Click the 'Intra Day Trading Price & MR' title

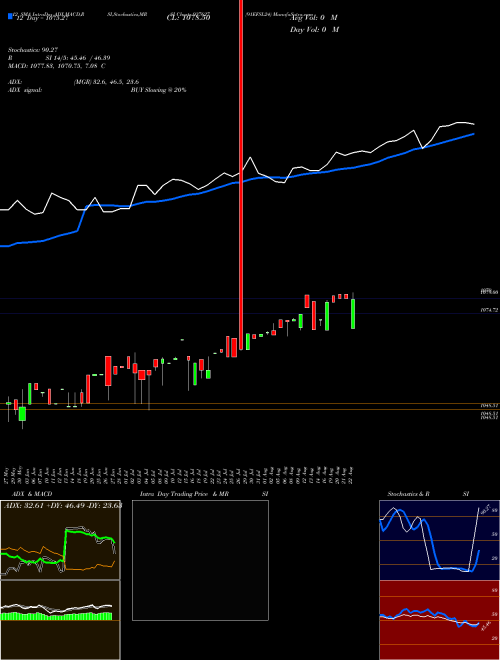click(184, 494)
